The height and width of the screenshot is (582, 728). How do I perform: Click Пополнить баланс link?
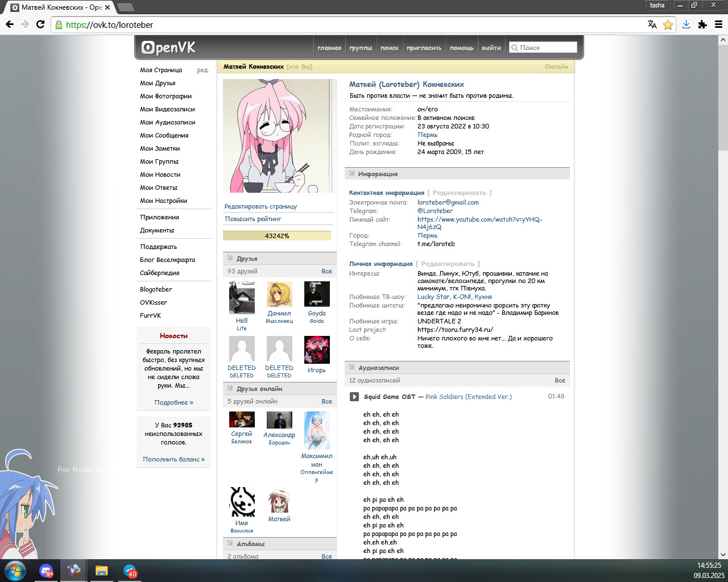(173, 459)
